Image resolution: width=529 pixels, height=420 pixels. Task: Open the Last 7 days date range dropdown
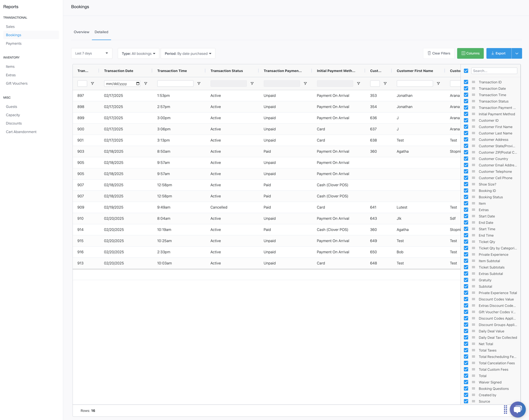pyautogui.click(x=92, y=53)
